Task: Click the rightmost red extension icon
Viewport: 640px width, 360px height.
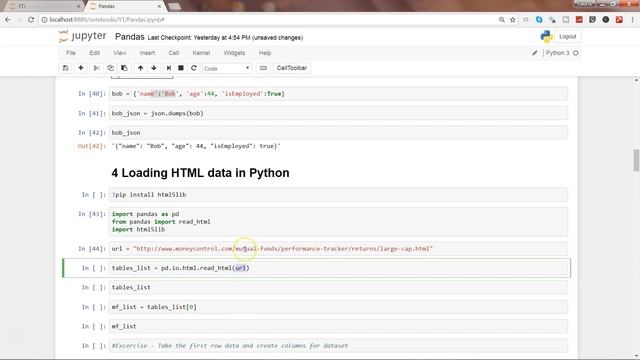Action: coord(619,20)
